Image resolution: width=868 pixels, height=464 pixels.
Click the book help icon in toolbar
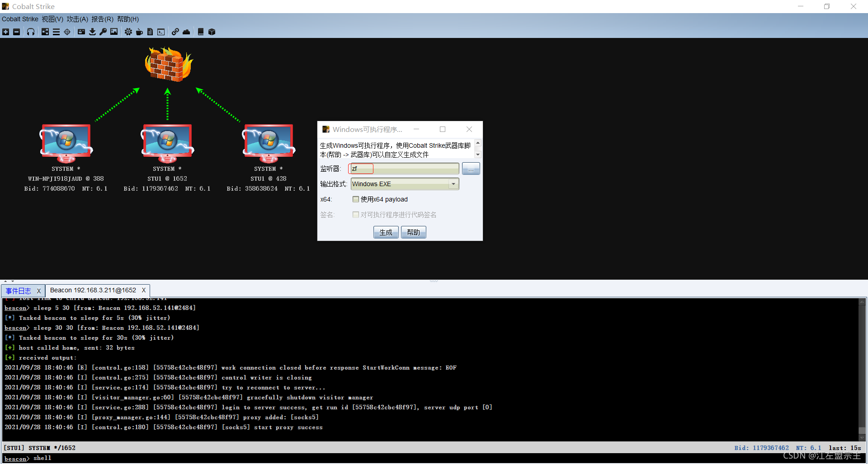(201, 32)
